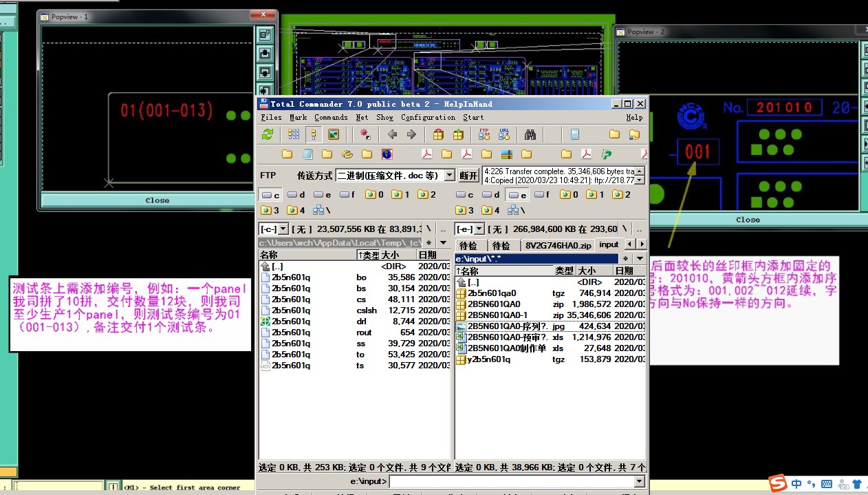Viewport: 868px width, 495px height.
Task: Click Close button in Popview - 1
Action: [157, 200]
